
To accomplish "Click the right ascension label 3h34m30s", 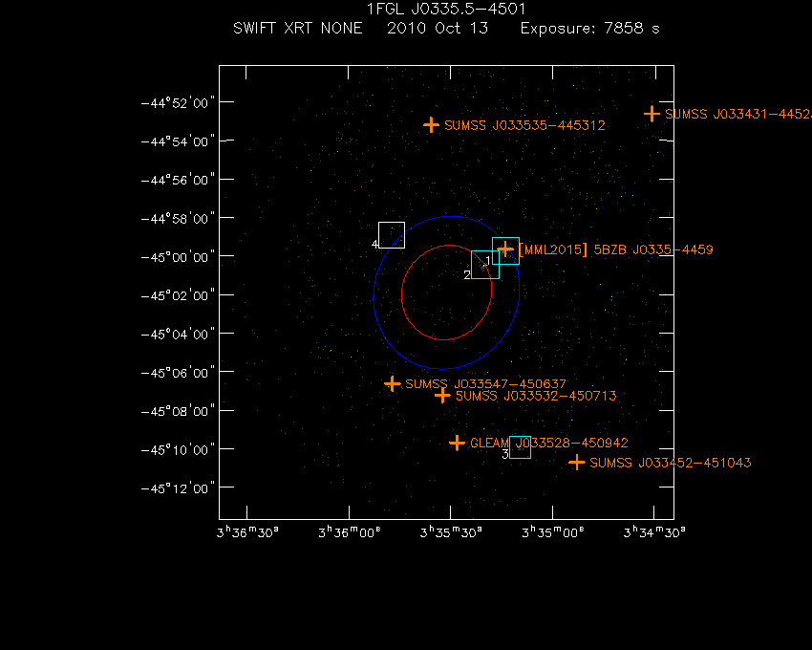I will pyautogui.click(x=654, y=532).
